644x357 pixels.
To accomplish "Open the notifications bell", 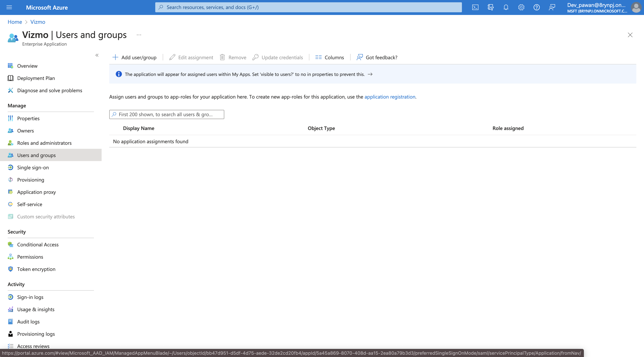I will 506,7.
